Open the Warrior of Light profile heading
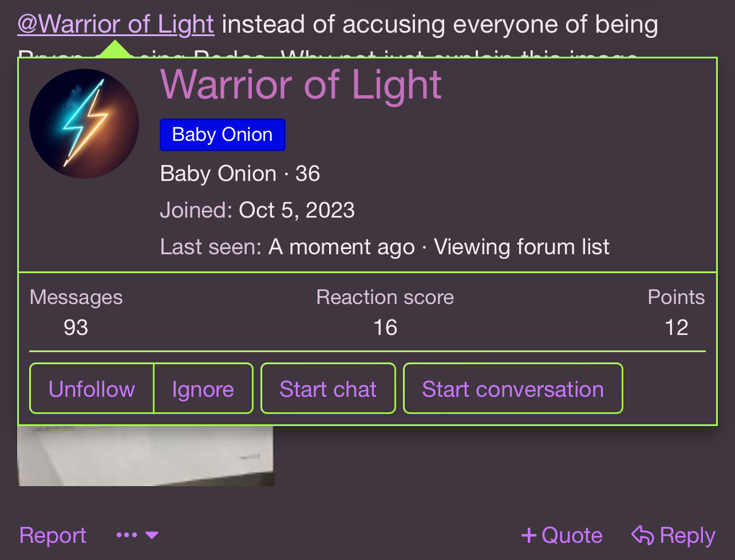This screenshot has width=735, height=560. tap(301, 84)
